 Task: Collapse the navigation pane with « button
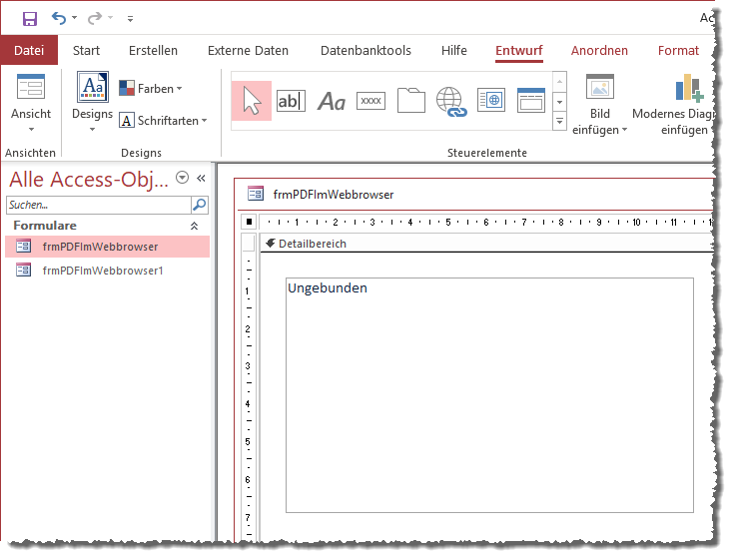pos(201,178)
